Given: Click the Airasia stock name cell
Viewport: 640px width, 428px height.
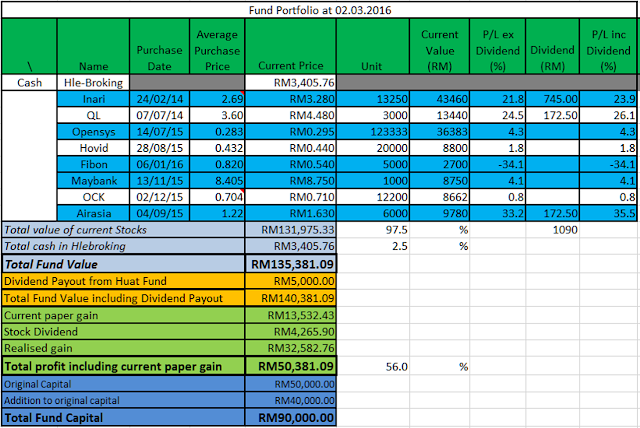Looking at the screenshot, I should pos(93,213).
